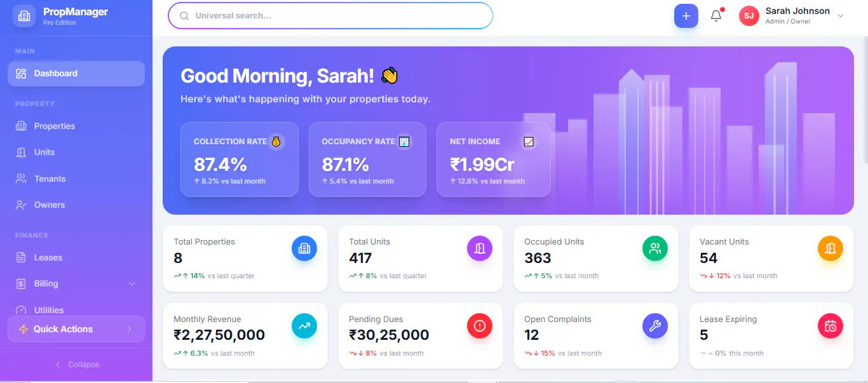The width and height of the screenshot is (868, 383).
Task: Click the Net Income chart icon
Action: [529, 142]
